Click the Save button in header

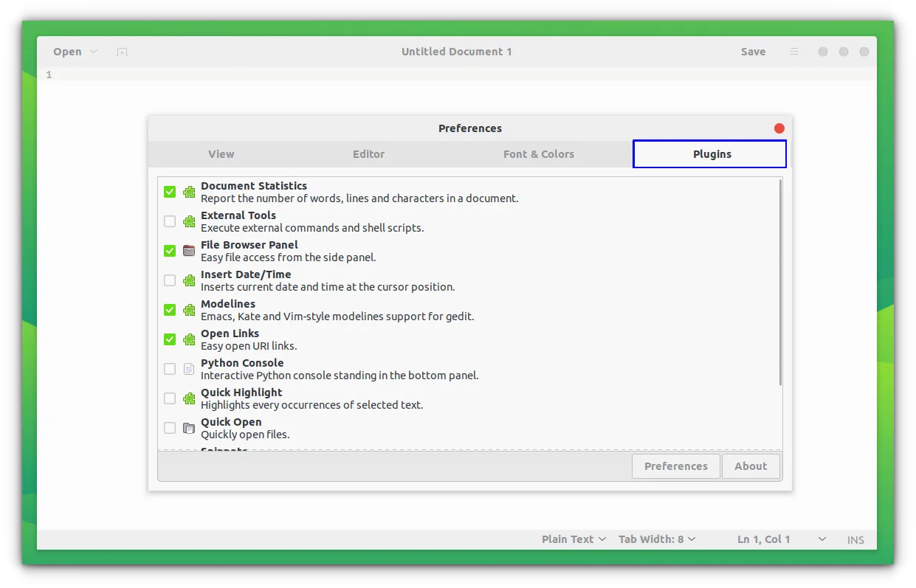pos(753,52)
